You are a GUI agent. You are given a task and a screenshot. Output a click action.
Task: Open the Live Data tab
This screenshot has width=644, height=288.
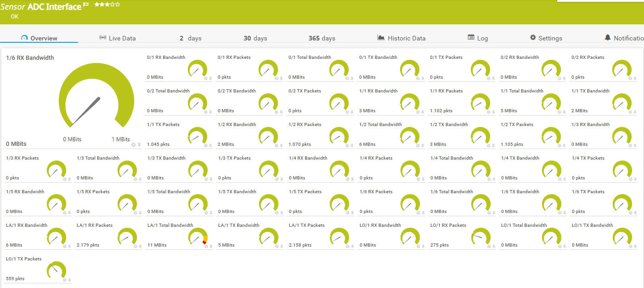point(118,38)
